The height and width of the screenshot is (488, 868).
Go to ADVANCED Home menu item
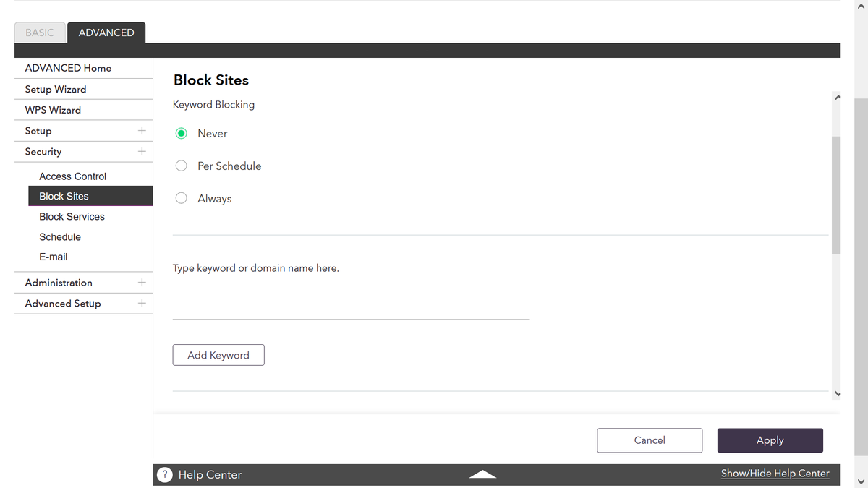point(69,68)
